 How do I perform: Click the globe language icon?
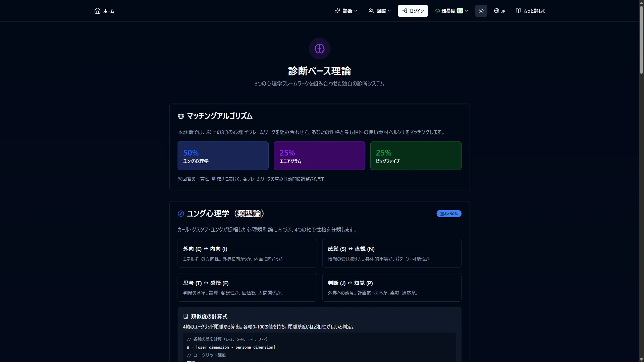(x=496, y=11)
